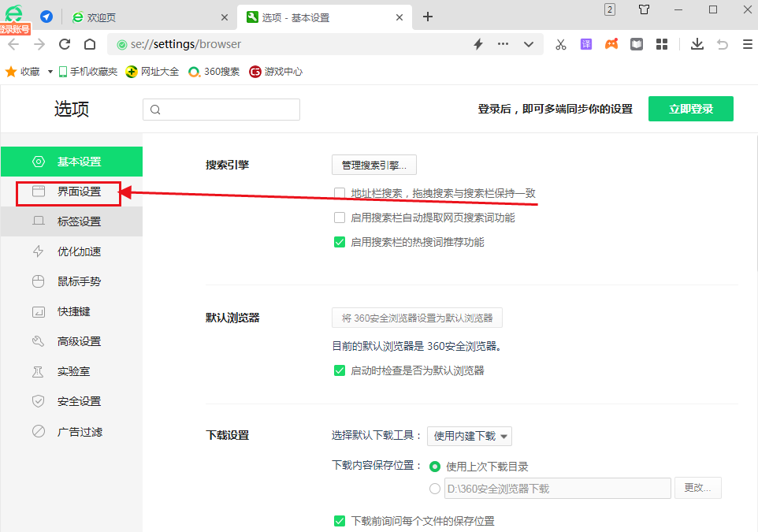
Task: Open 高级设置 in sidebar
Action: pyautogui.click(x=72, y=341)
